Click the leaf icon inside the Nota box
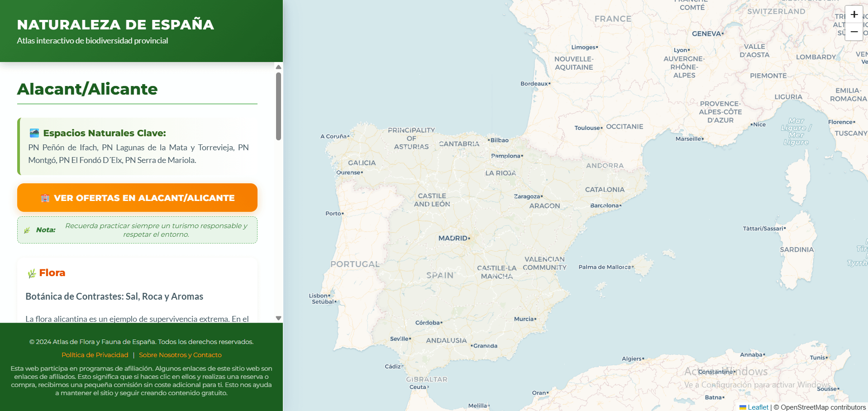The height and width of the screenshot is (411, 868). tap(27, 229)
